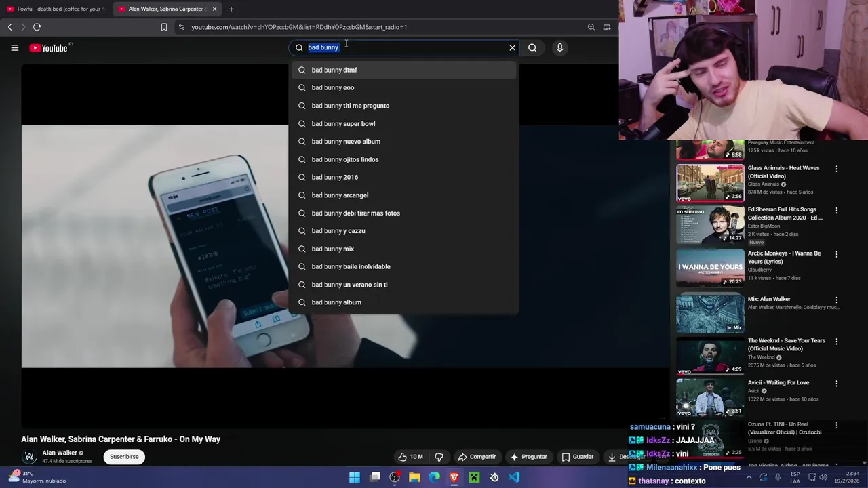The width and height of the screenshot is (868, 488).
Task: Open options for Avicii Waiting For Love
Action: 836,384
